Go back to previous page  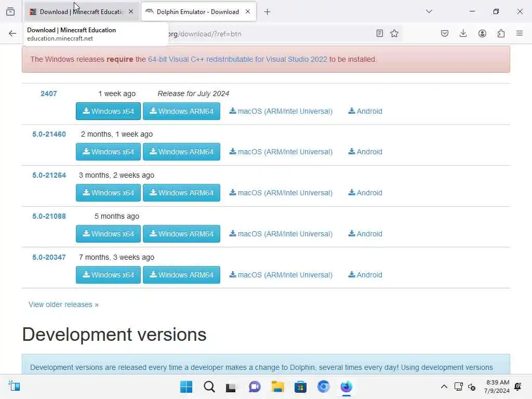12,33
